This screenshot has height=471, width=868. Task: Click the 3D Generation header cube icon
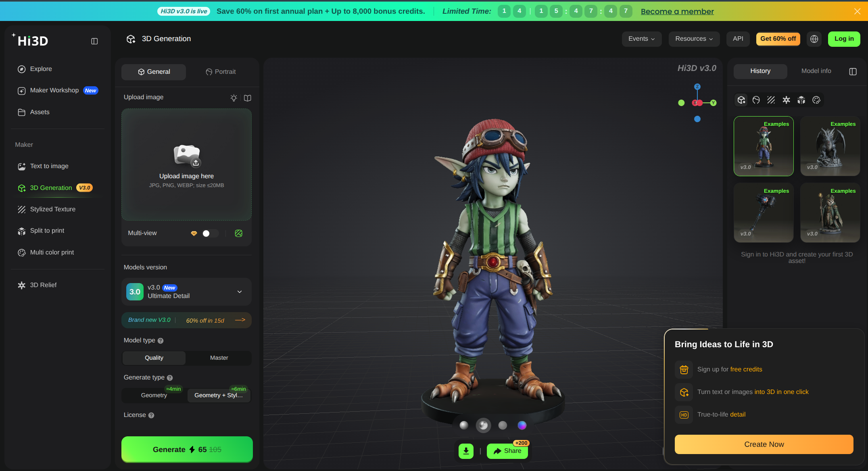pos(131,39)
